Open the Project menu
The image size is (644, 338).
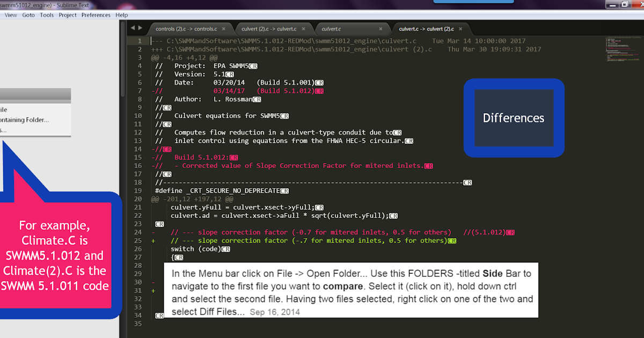click(67, 15)
